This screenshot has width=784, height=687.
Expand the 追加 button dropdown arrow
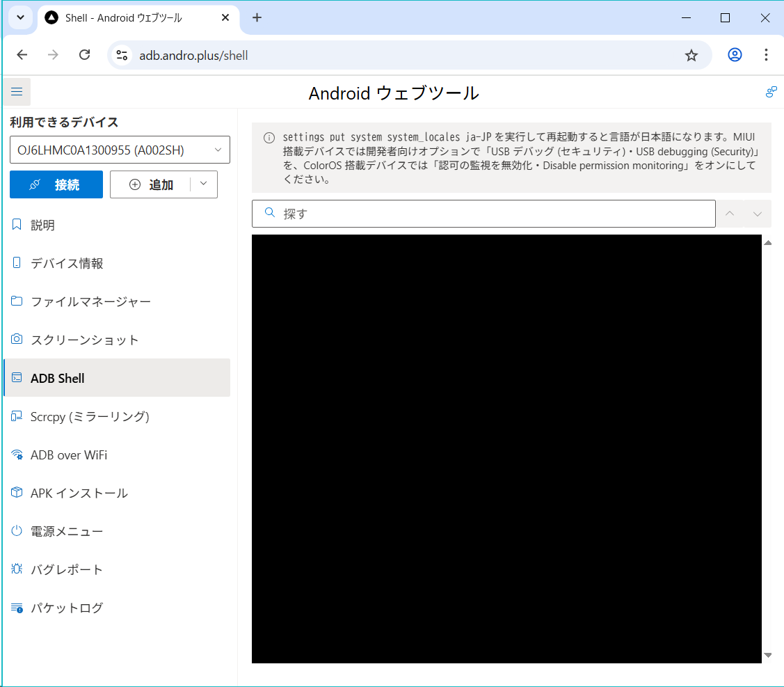(x=203, y=184)
